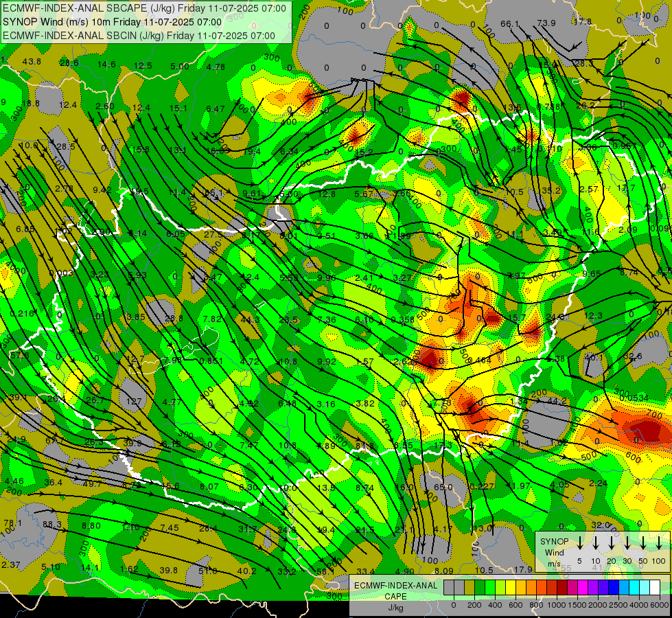Click the 7.82 value on the map

click(212, 319)
